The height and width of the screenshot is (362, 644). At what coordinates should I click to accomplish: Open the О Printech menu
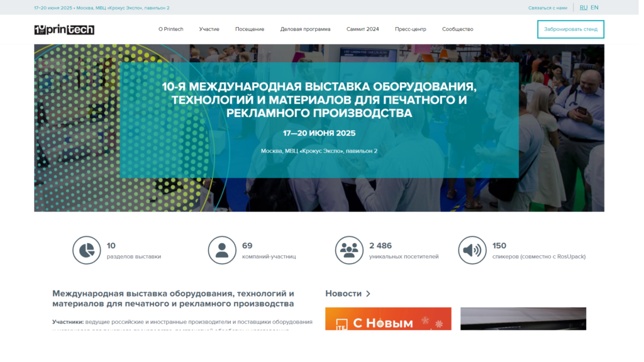170,30
